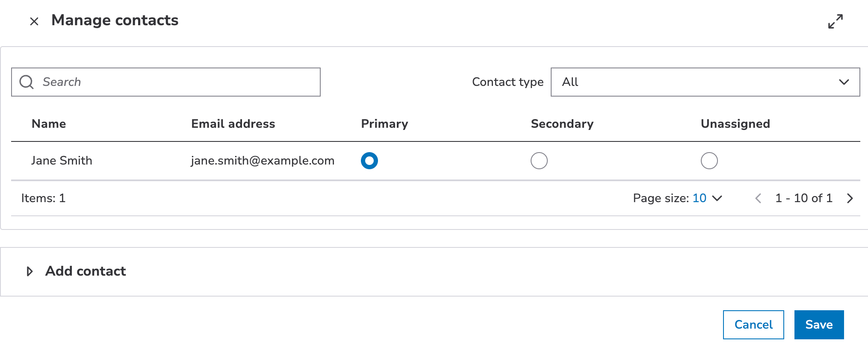The height and width of the screenshot is (347, 868).
Task: Click the Contact type chevron arrow
Action: [x=844, y=82]
